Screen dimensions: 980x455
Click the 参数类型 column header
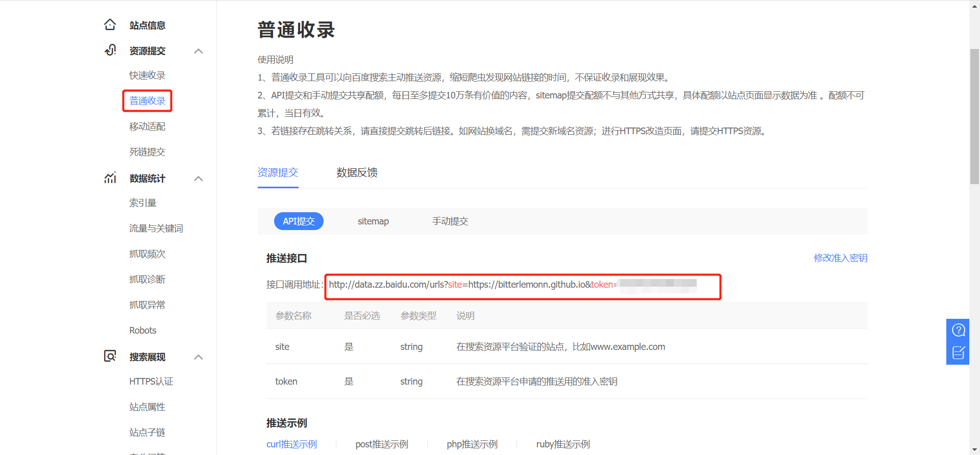point(419,316)
